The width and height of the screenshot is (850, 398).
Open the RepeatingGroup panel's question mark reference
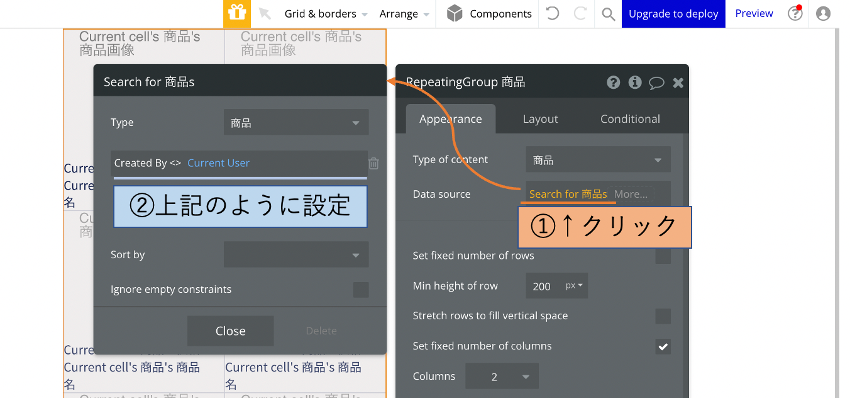click(613, 82)
